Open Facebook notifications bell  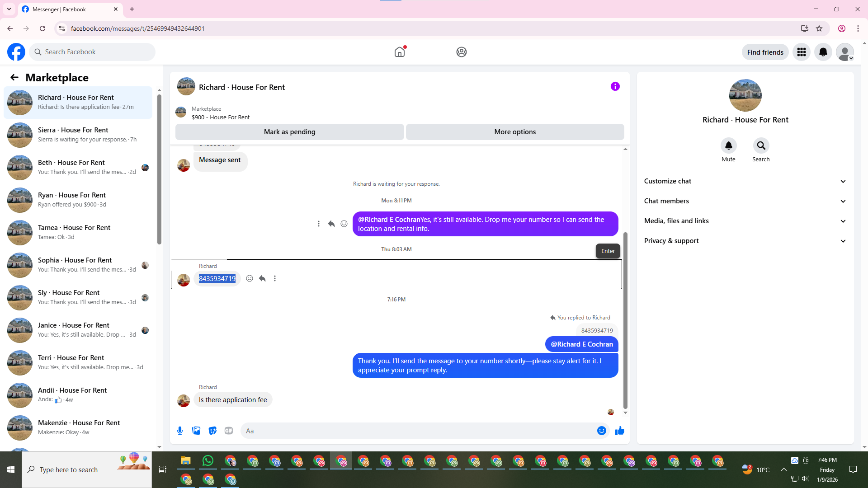(823, 52)
